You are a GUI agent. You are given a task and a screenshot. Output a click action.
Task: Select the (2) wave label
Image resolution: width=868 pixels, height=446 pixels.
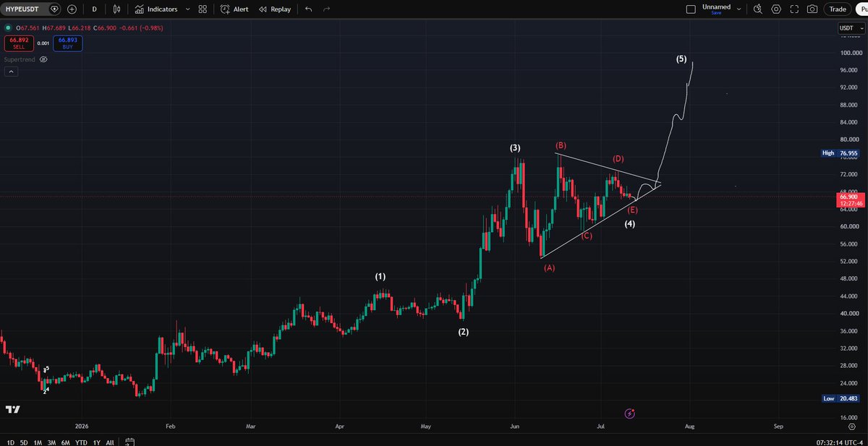[464, 332]
